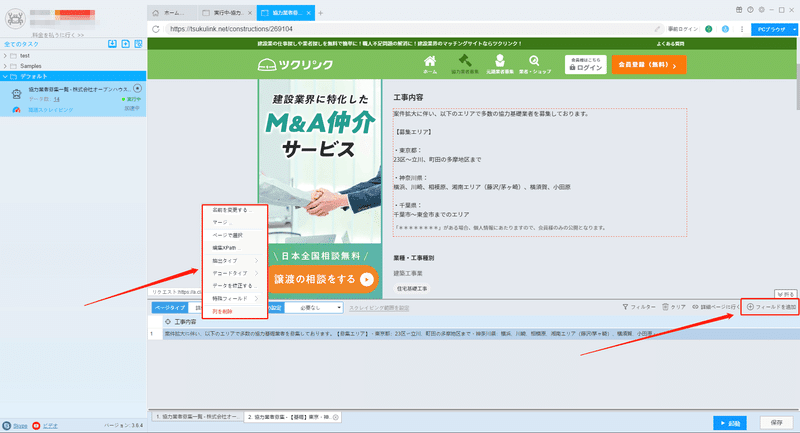Click the stop run circle icon on task row
800x433 pixels.
137,89
